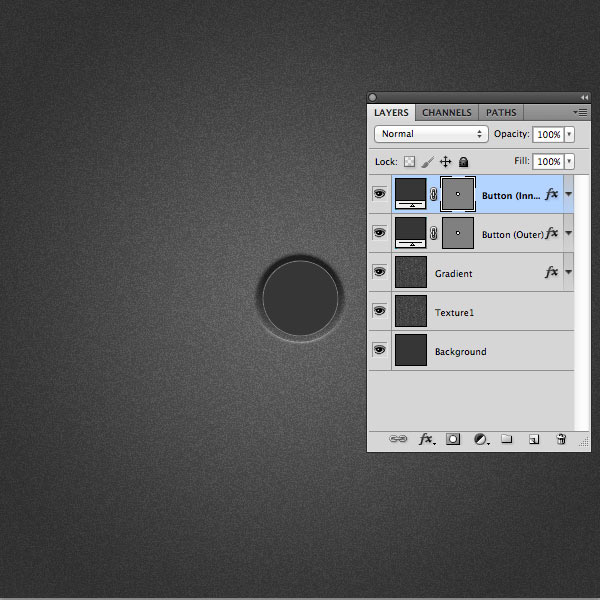This screenshot has width=600, height=600.
Task: Select the Button (Outer) layer name
Action: [x=513, y=235]
